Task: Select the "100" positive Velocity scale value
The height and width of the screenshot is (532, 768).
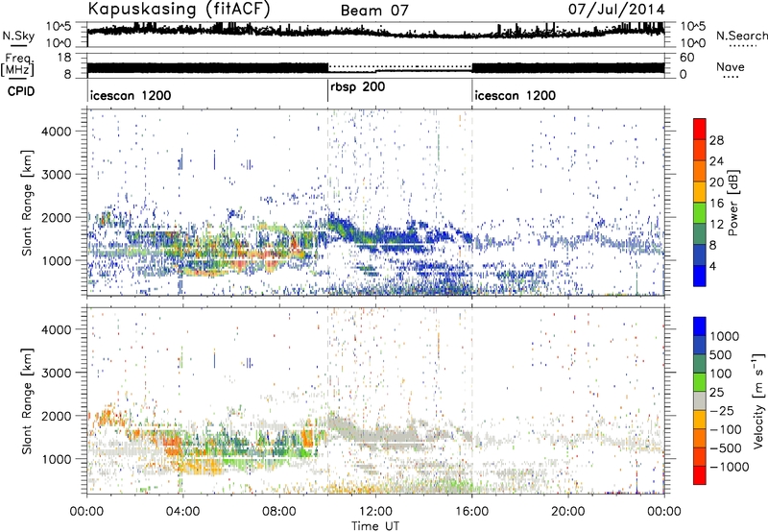Action: 721,374
